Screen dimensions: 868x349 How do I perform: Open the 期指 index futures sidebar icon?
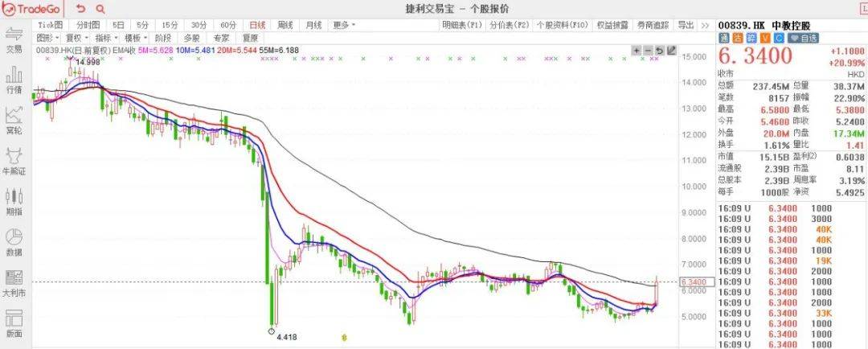point(14,202)
